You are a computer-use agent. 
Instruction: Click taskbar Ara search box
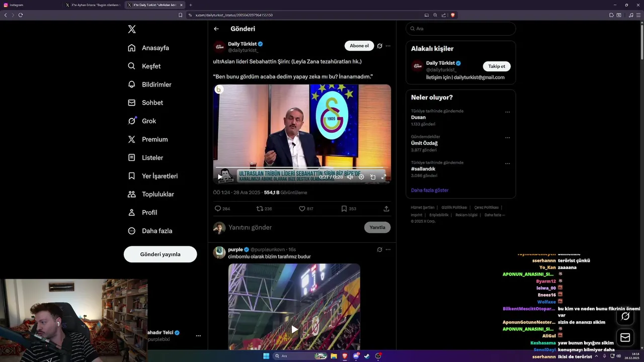coord(300,356)
